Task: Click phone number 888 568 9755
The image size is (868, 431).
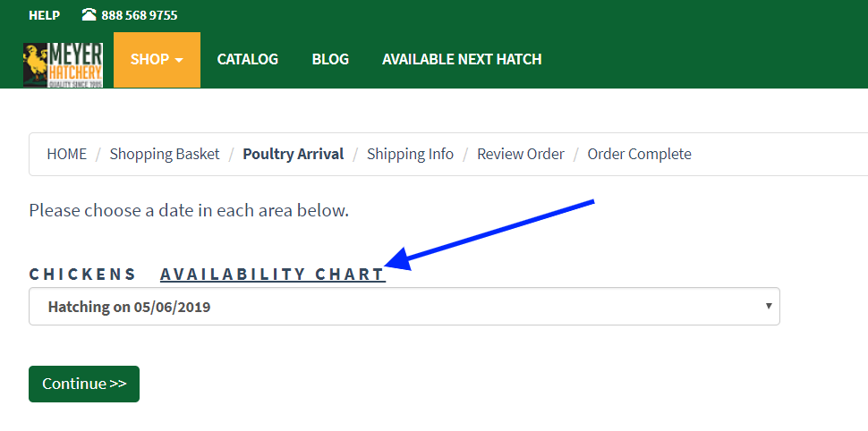Action: (x=140, y=15)
